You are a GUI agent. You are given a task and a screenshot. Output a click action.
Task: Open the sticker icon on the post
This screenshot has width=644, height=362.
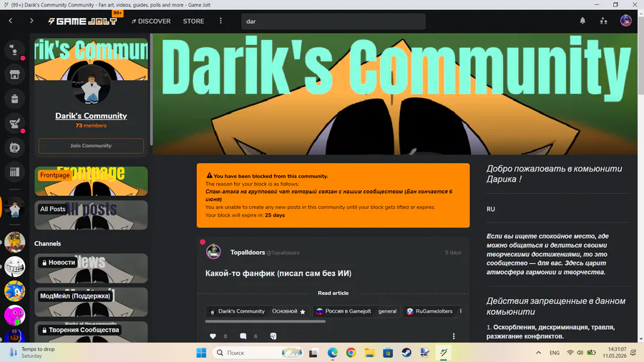(273, 336)
